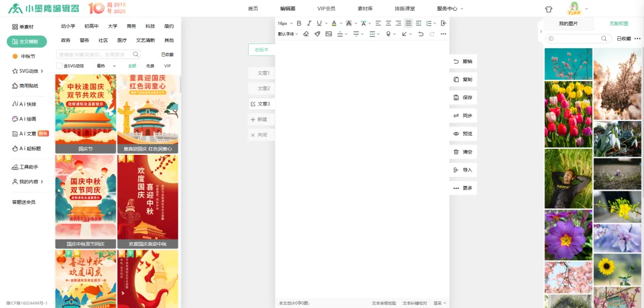This screenshot has width=644, height=308.
Task: Expand the 默认字体 font family dropdown
Action: pyautogui.click(x=289, y=34)
